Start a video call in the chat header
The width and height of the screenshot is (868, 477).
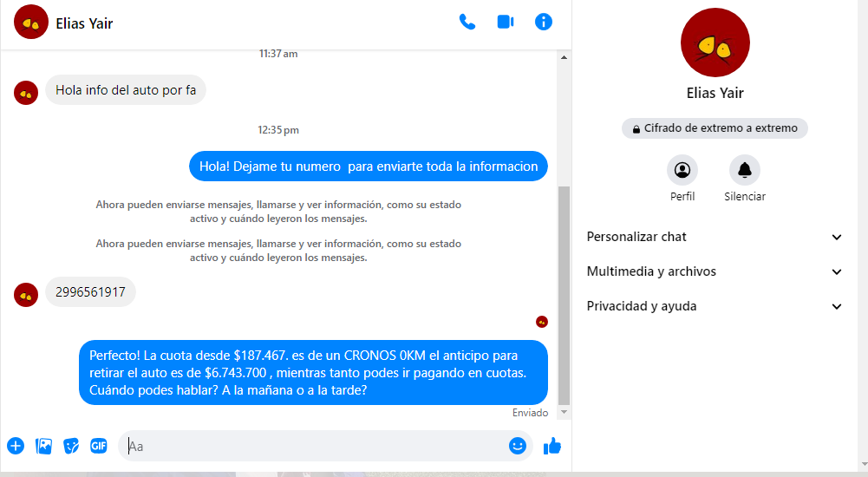point(506,23)
